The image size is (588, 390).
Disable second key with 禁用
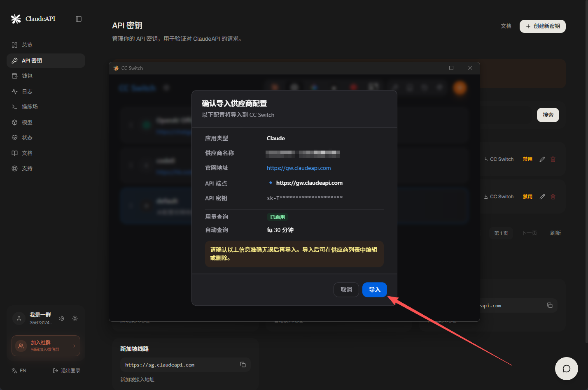point(527,197)
